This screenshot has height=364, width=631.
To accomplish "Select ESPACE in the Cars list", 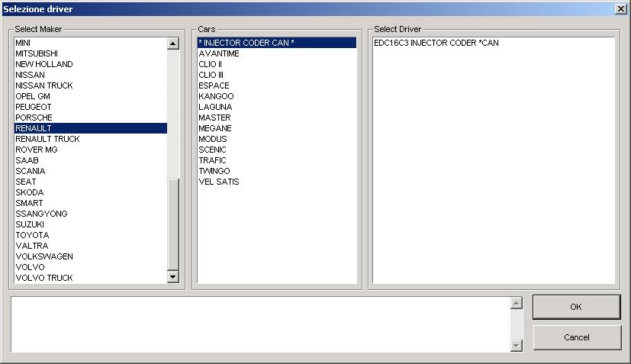I will click(277, 85).
